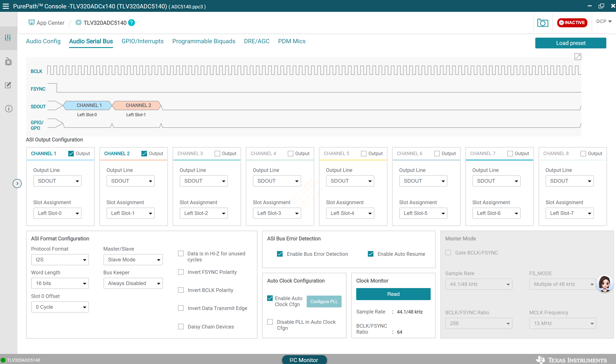The image size is (616, 364).
Task: Open the info sidebar icon
Action: pos(9,108)
